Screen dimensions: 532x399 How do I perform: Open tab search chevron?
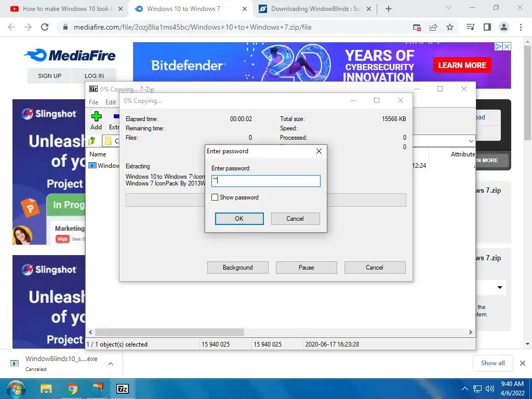[x=448, y=7]
